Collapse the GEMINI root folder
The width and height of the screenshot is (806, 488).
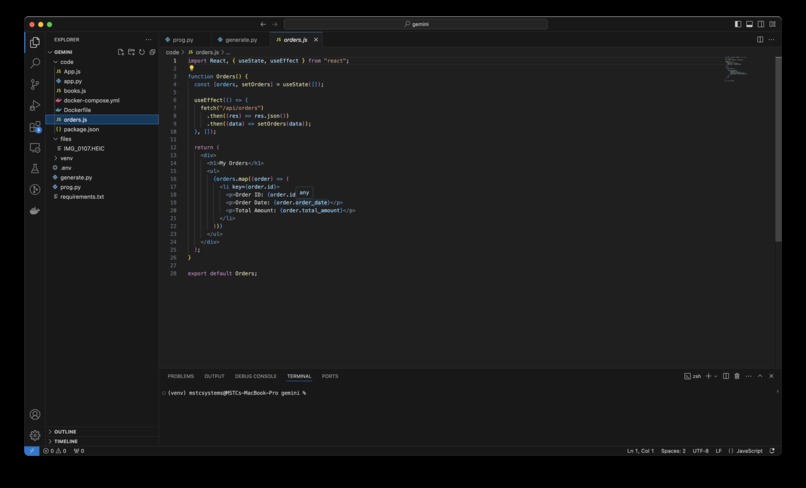(x=50, y=52)
